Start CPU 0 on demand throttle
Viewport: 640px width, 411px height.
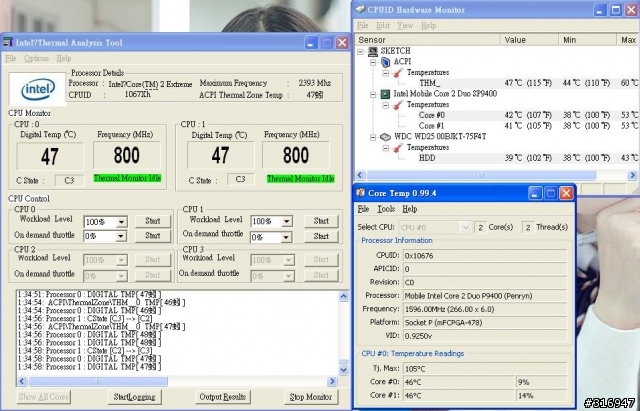[153, 235]
